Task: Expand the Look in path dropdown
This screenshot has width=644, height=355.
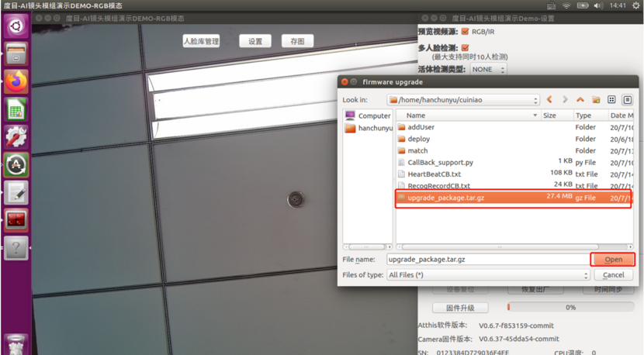Action: pos(463,100)
